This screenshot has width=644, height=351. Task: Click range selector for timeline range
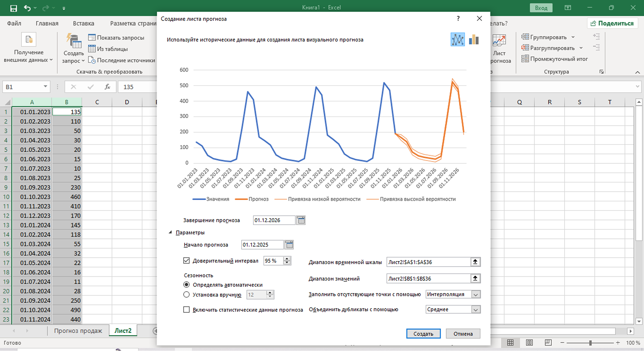475,262
